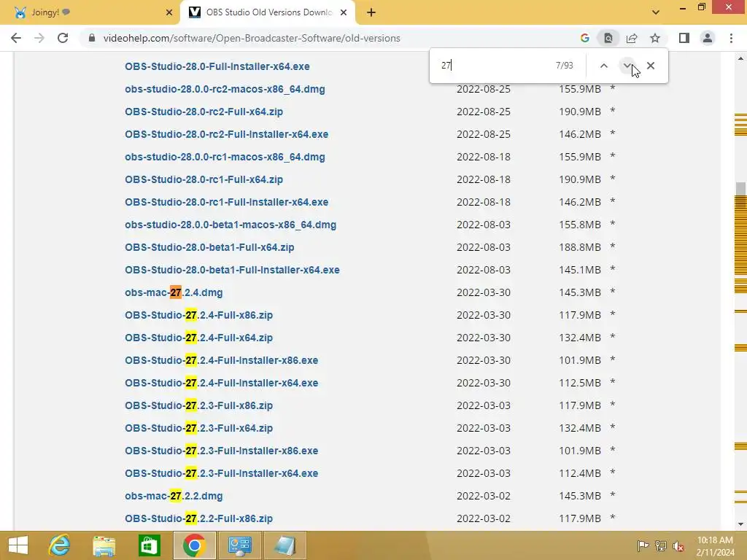Open the Windows Start button
The width and height of the screenshot is (747, 560).
18,545
